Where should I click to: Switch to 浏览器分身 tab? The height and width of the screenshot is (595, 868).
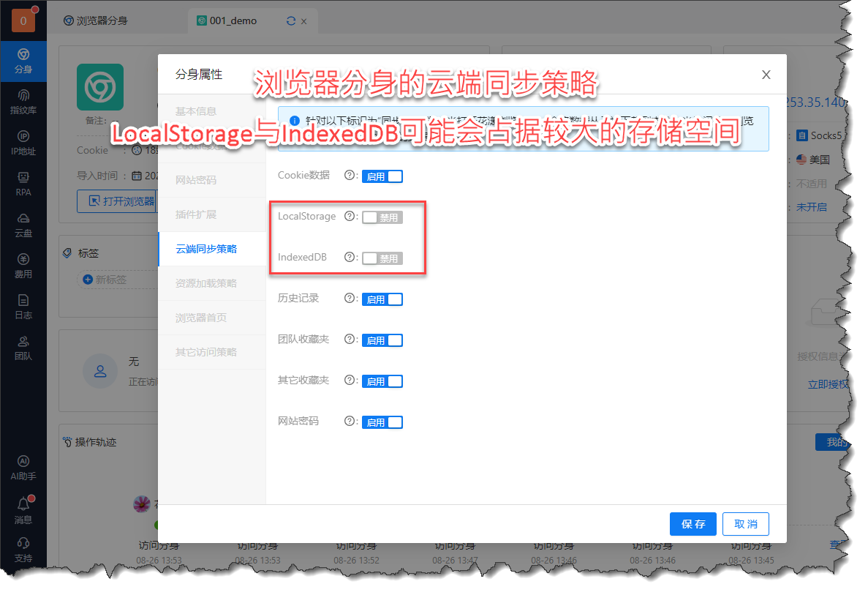coord(96,20)
